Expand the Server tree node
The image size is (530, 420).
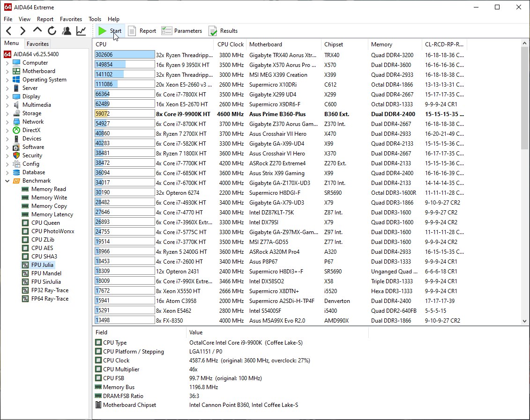pos(7,88)
